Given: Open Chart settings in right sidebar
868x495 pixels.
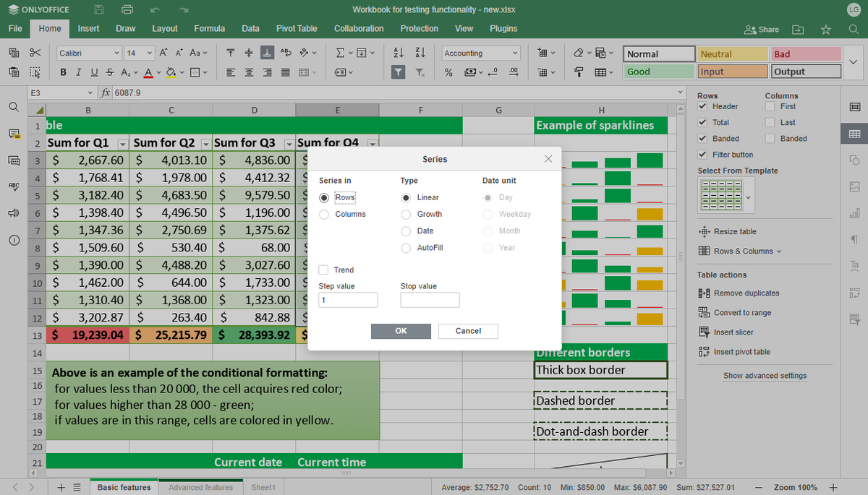Looking at the screenshot, I should (x=854, y=213).
